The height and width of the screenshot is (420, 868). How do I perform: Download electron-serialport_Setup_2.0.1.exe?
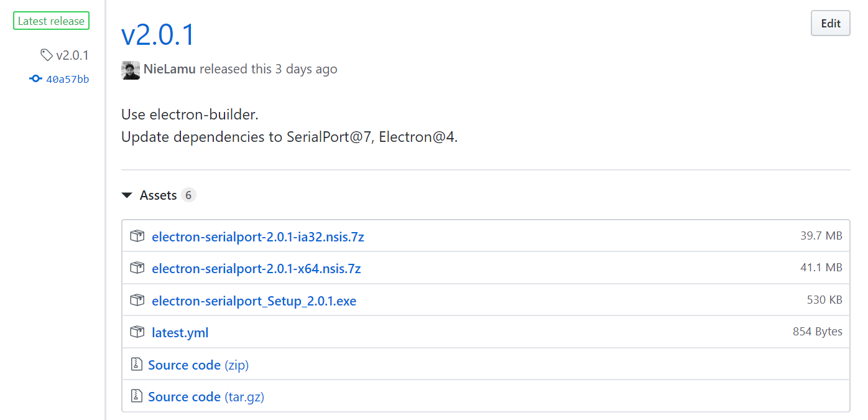tap(254, 301)
